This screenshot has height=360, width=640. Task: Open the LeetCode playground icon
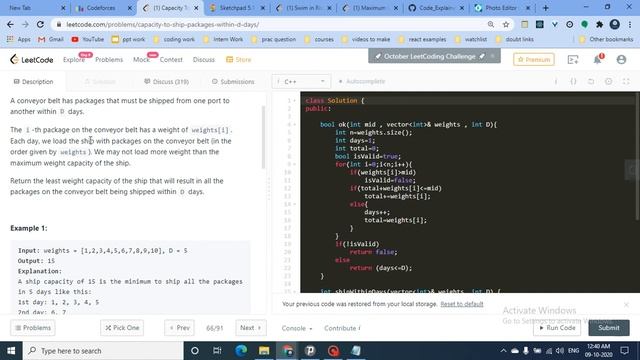[573, 60]
